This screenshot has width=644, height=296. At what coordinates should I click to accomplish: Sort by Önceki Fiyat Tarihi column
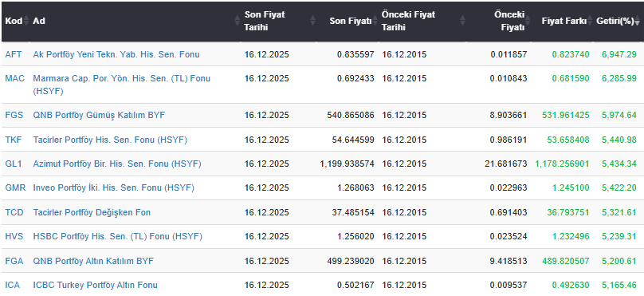(x=422, y=21)
